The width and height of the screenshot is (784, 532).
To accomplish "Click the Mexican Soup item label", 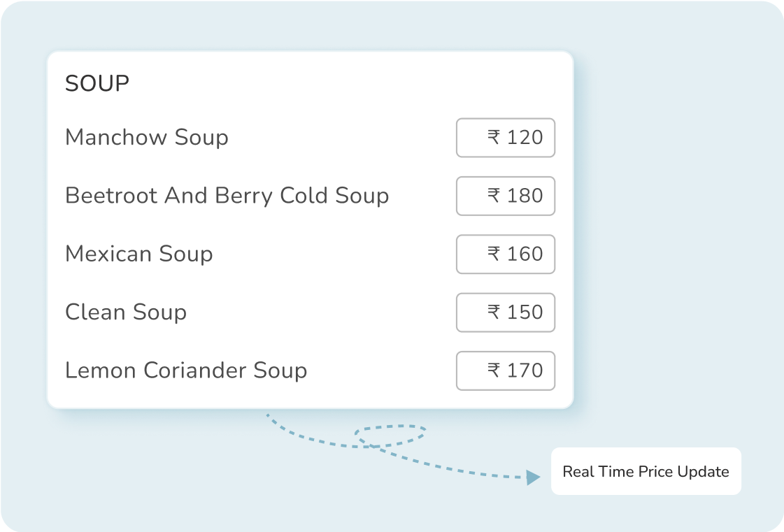I will coord(138,254).
